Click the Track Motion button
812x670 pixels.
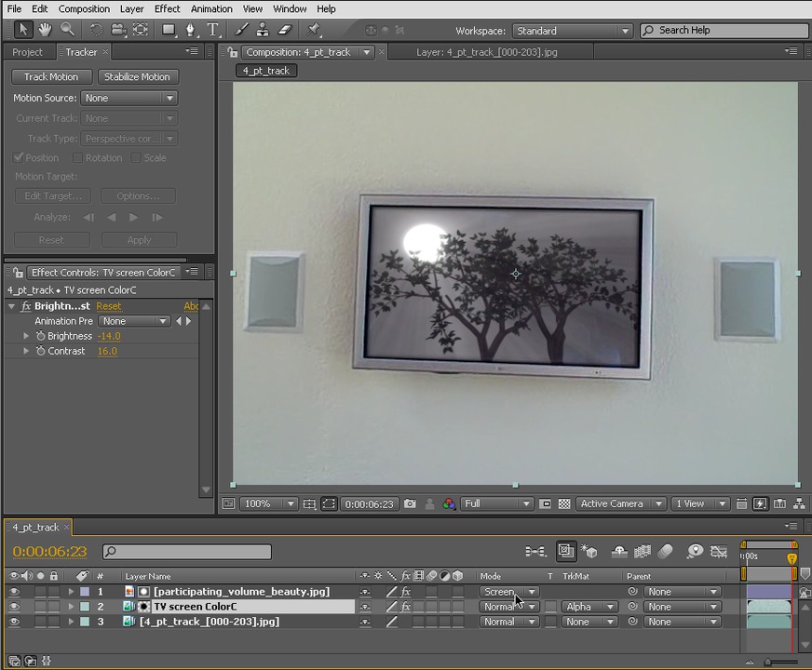[x=50, y=76]
